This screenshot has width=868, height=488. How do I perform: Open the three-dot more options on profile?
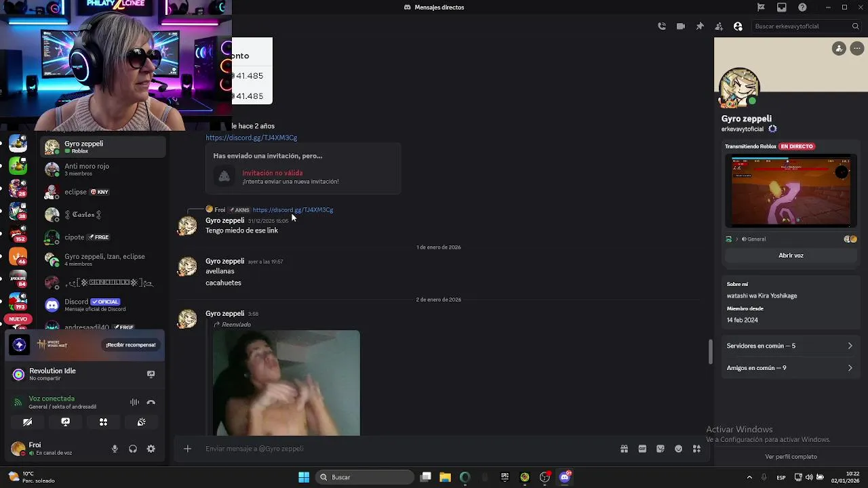click(857, 49)
